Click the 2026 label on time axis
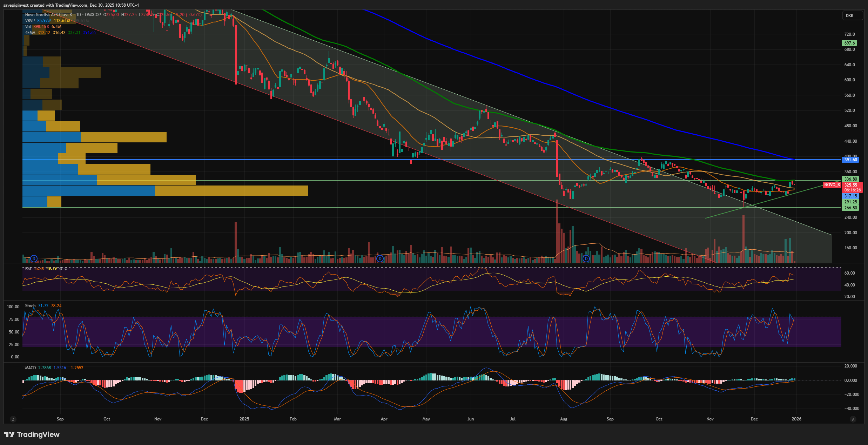The image size is (868, 445). point(796,419)
